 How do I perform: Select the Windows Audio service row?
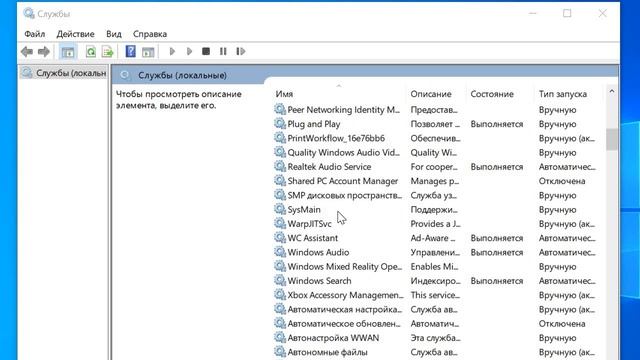coord(437,252)
